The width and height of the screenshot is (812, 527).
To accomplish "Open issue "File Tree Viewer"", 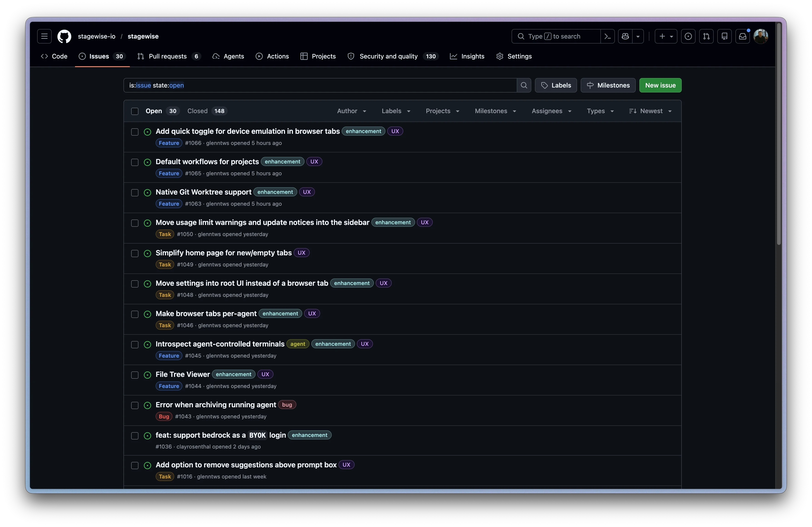I will pyautogui.click(x=183, y=374).
